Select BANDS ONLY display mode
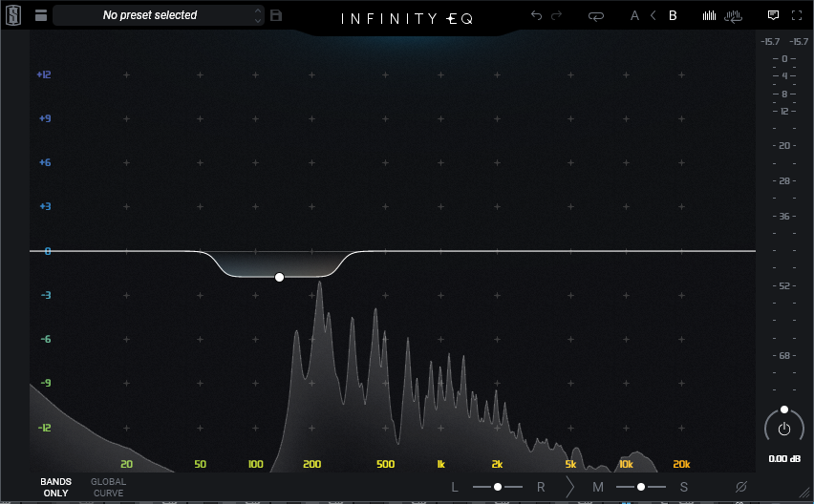 pyautogui.click(x=55, y=488)
